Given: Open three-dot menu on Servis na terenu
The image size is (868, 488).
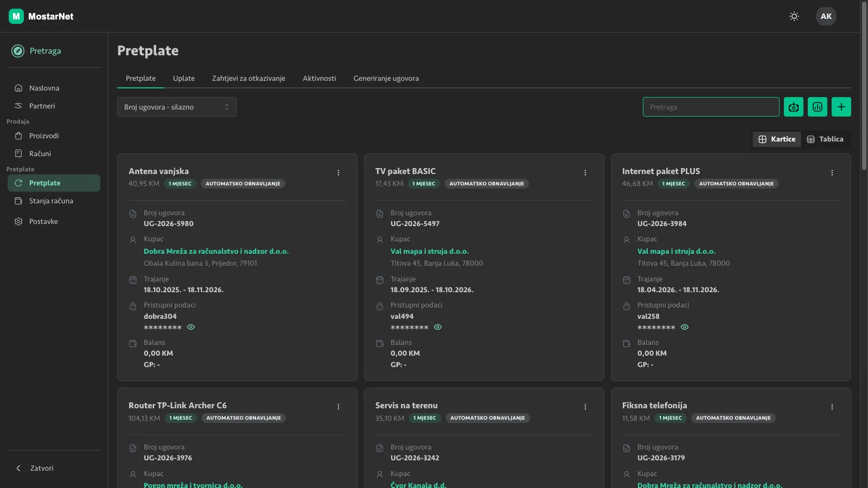Looking at the screenshot, I should [585, 407].
